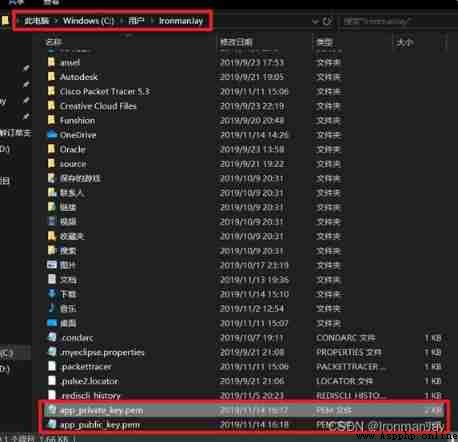This screenshot has height=442, width=458.
Task: Click the 视频 videos folder icon
Action: coord(52,221)
